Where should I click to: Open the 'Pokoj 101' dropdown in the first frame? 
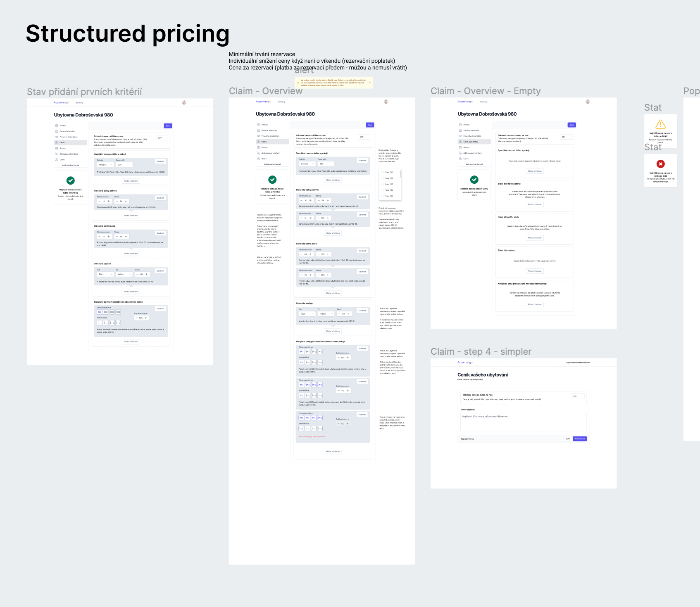[x=105, y=165]
